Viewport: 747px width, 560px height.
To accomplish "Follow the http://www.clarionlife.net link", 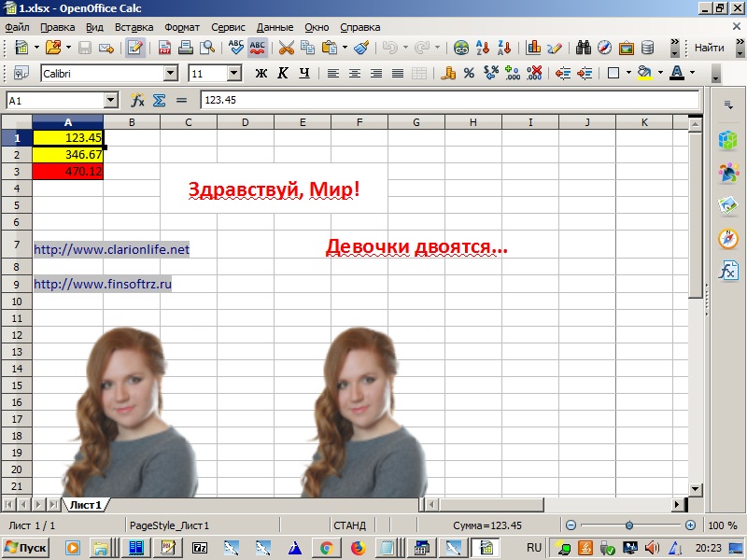I will pyautogui.click(x=111, y=249).
